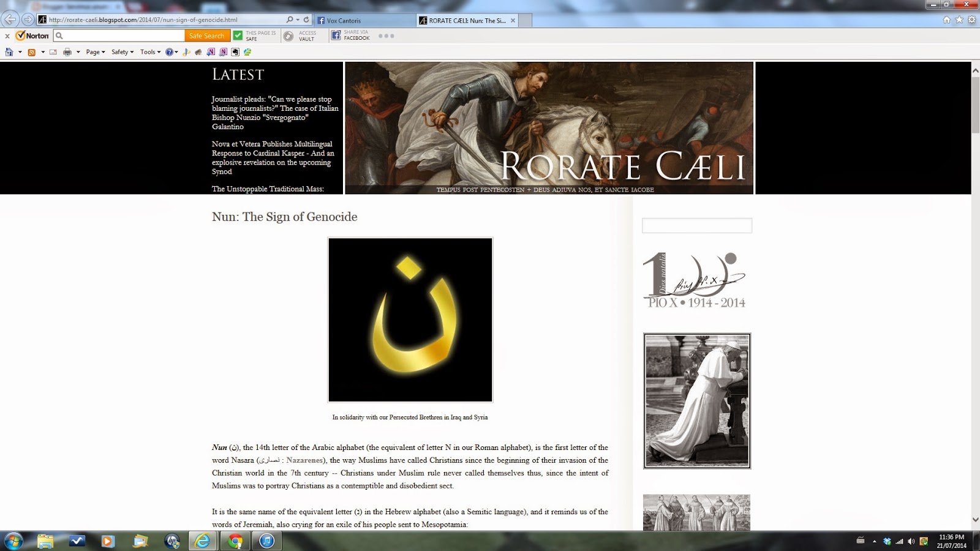The width and height of the screenshot is (980, 551).
Task: Click the Print icon
Action: pos(67,52)
